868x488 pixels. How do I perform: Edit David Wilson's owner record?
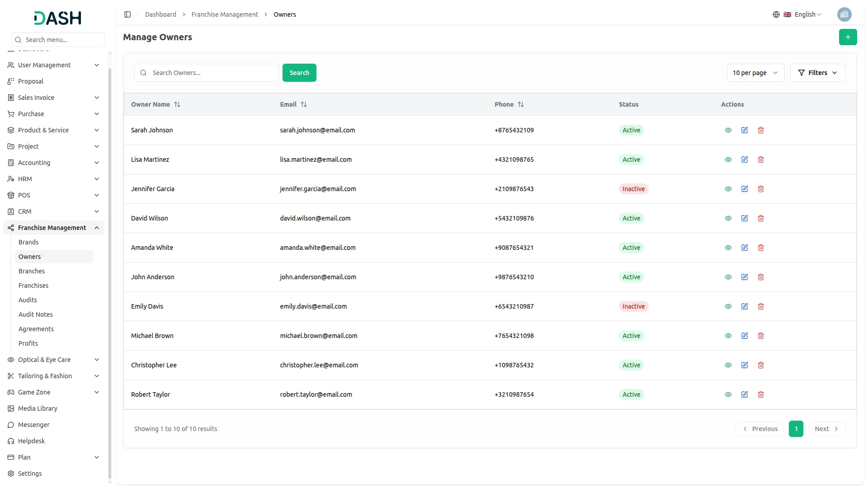tap(744, 218)
